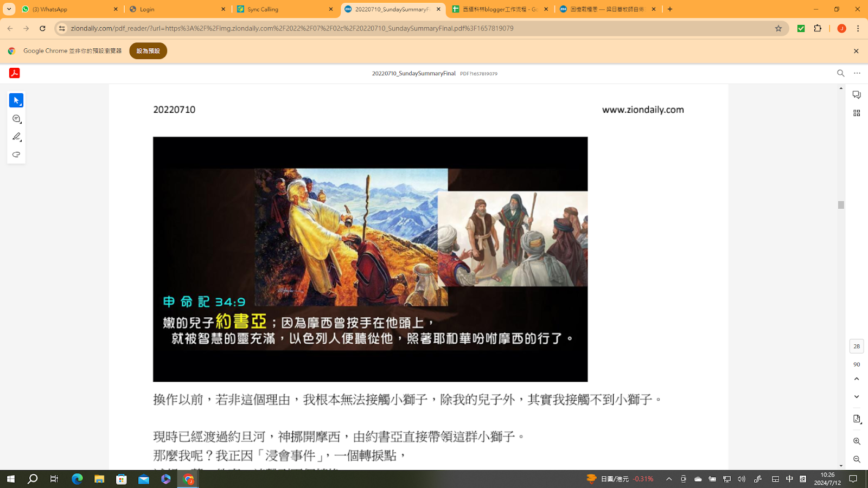
Task: Open the Chrome profile avatar
Action: pyautogui.click(x=841, y=28)
